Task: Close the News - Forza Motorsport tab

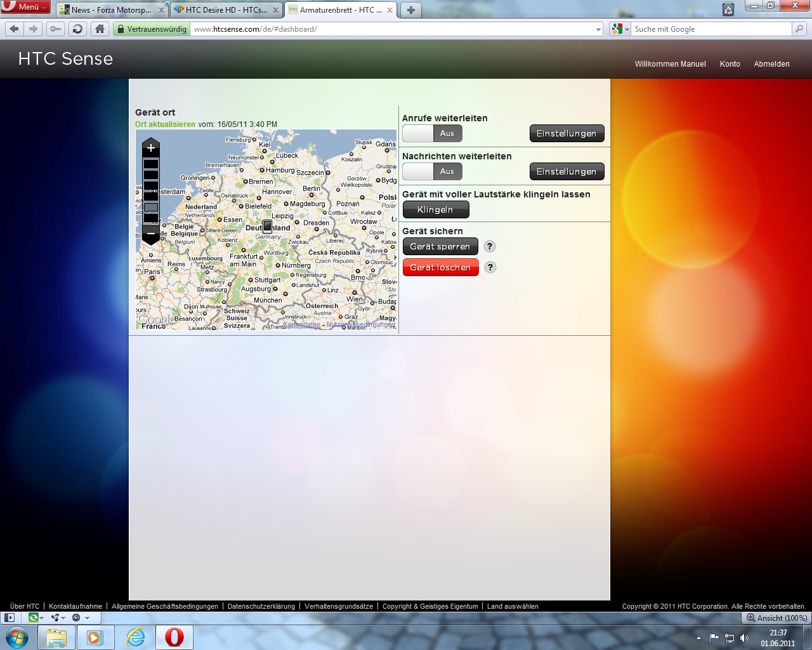Action: coord(161,10)
